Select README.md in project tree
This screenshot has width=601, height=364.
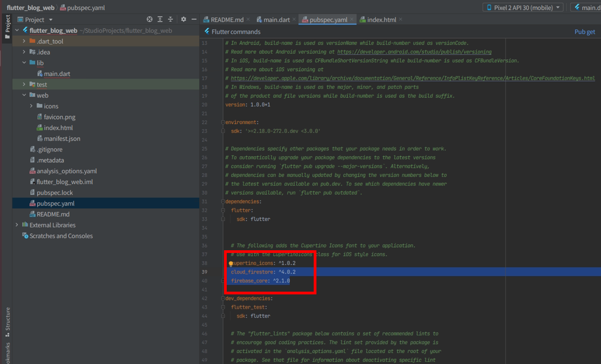coord(53,214)
